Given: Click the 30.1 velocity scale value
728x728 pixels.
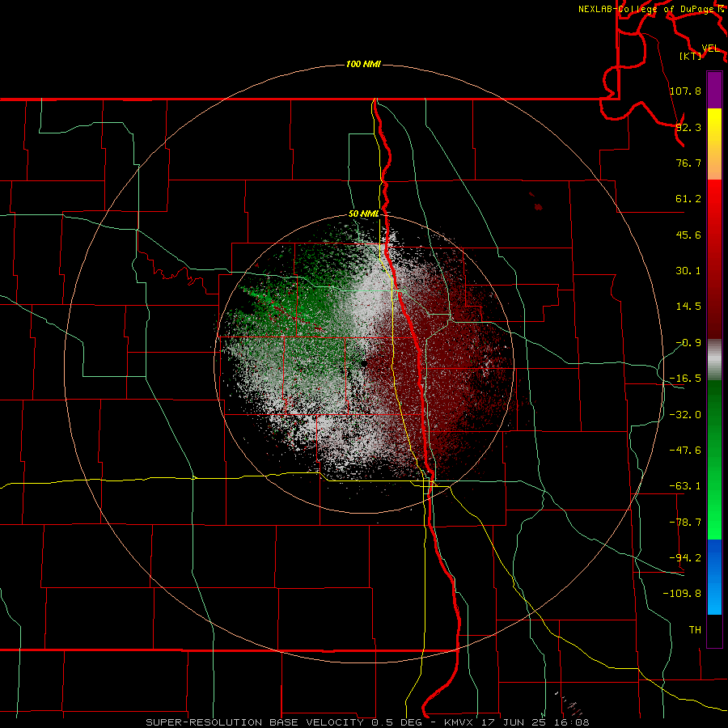Looking at the screenshot, I should click(x=688, y=270).
